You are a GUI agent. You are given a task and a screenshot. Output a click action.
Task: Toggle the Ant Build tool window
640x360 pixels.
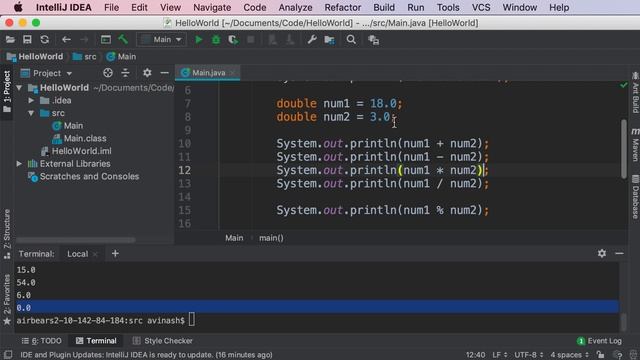click(x=635, y=93)
